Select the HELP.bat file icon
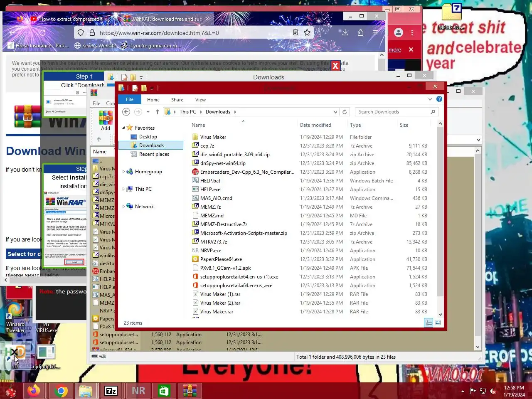The height and width of the screenshot is (399, 532). point(195,180)
